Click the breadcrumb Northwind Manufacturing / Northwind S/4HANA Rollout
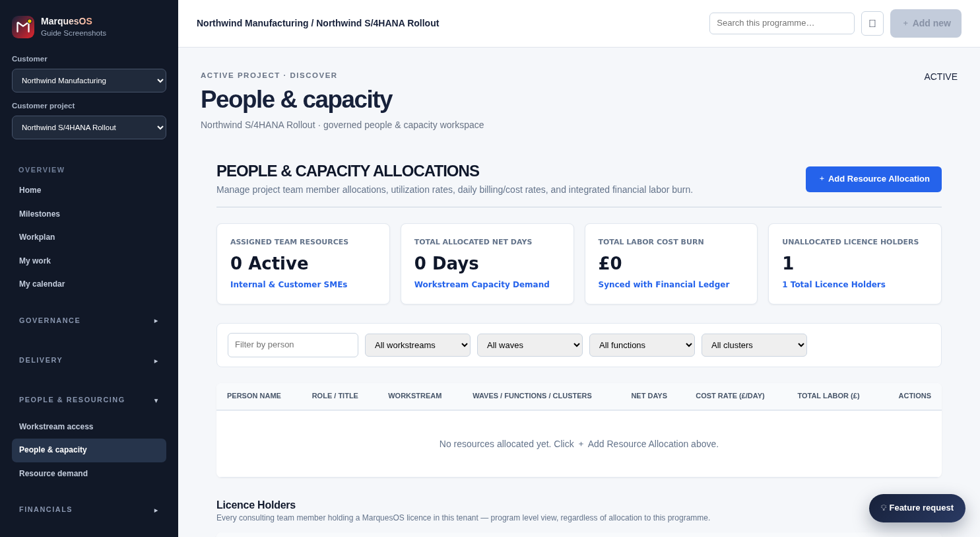The width and height of the screenshot is (980, 537). tap(317, 23)
